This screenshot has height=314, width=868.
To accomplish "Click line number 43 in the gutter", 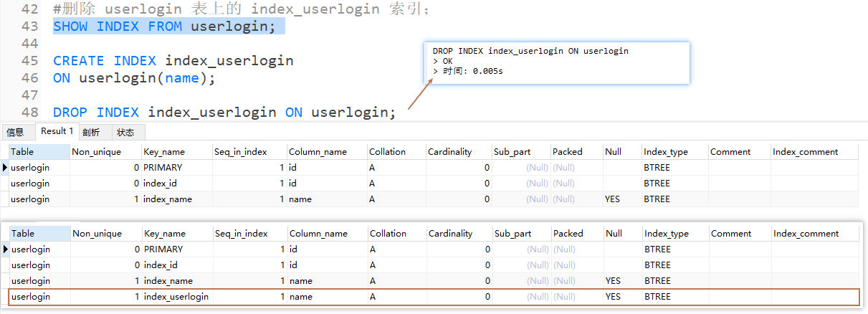I will tap(29, 27).
